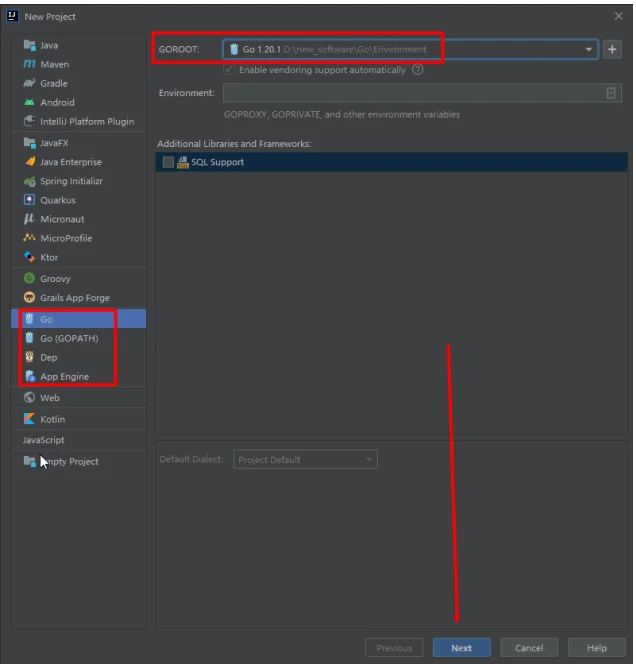Pick the Grails App Forge icon
The image size is (636, 664).
pyautogui.click(x=30, y=297)
